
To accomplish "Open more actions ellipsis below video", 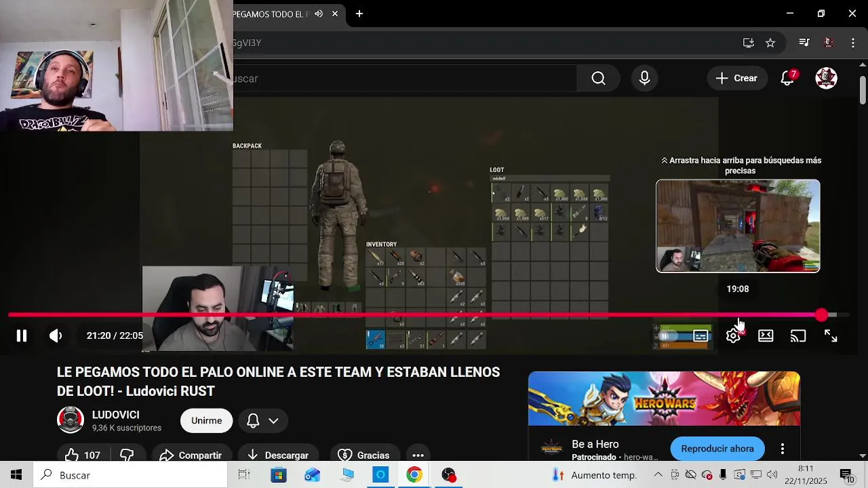I will [x=418, y=455].
